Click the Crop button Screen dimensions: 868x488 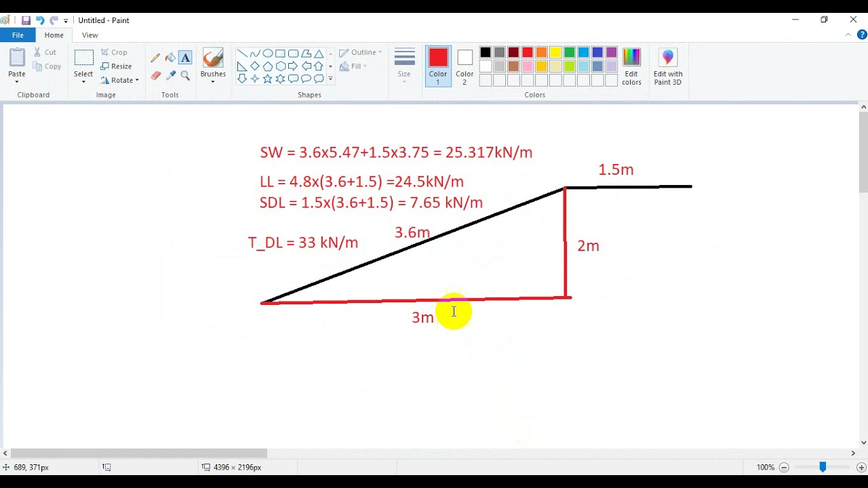pyautogui.click(x=114, y=52)
